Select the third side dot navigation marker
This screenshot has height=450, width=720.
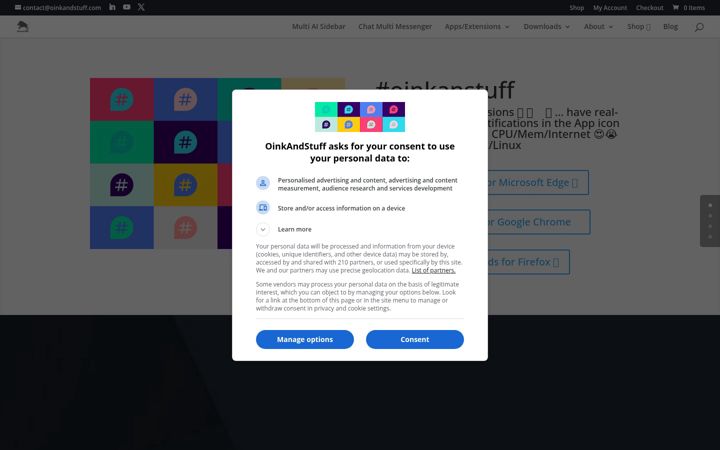710,226
